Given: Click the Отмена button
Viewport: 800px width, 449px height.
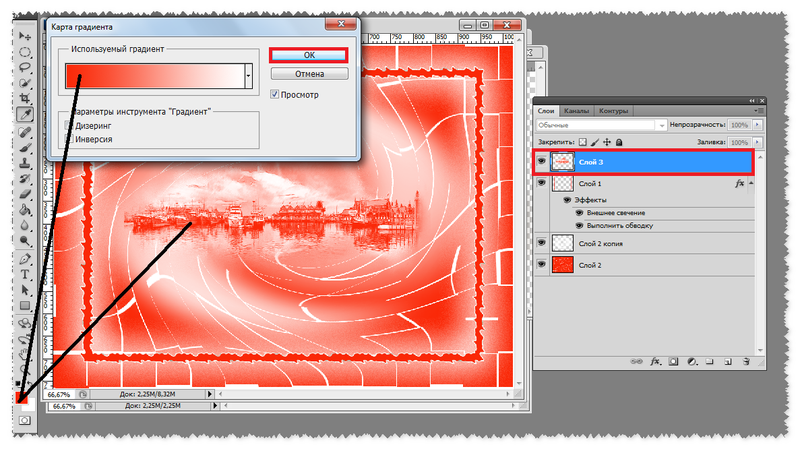Looking at the screenshot, I should [309, 74].
